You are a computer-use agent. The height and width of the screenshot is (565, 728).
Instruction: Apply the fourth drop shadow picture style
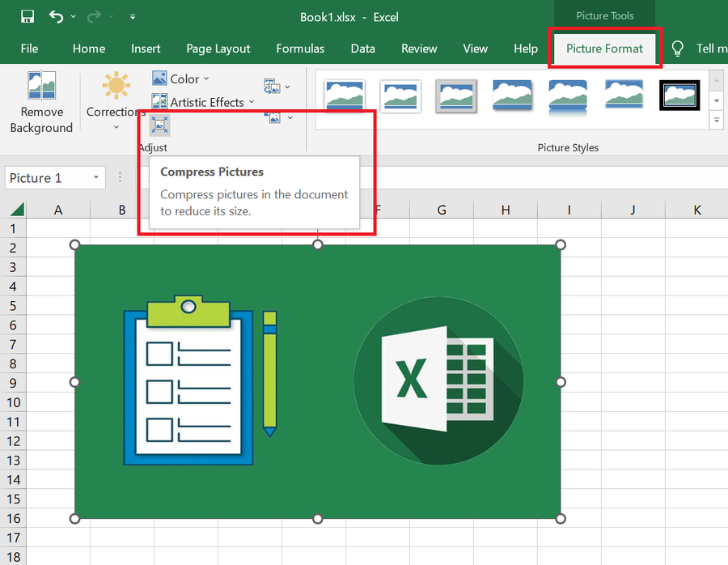(x=512, y=96)
